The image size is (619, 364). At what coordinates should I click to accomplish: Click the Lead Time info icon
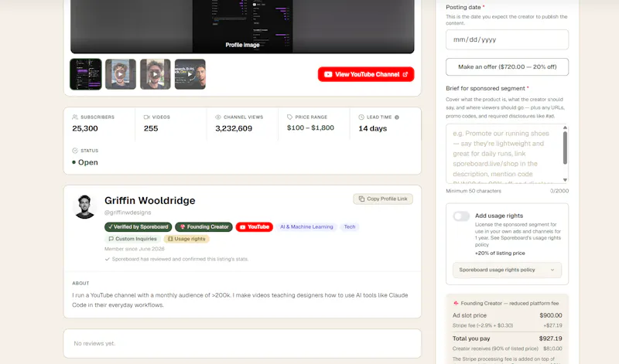coord(397,117)
